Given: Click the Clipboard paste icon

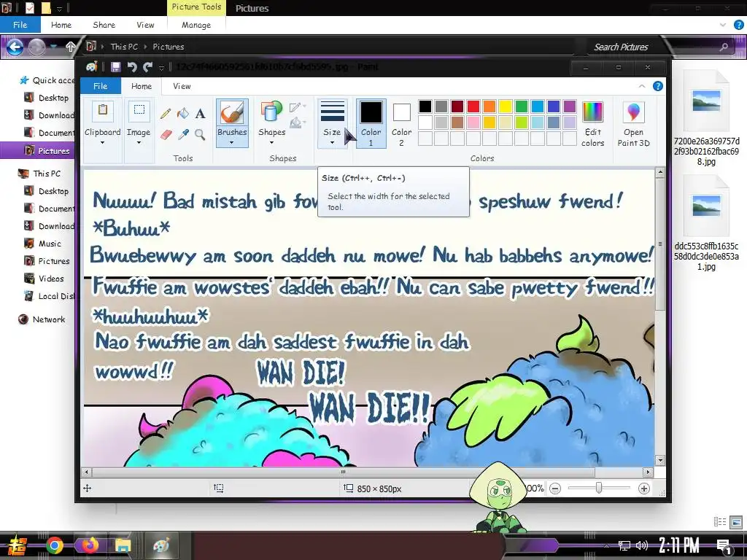Looking at the screenshot, I should [x=102, y=111].
